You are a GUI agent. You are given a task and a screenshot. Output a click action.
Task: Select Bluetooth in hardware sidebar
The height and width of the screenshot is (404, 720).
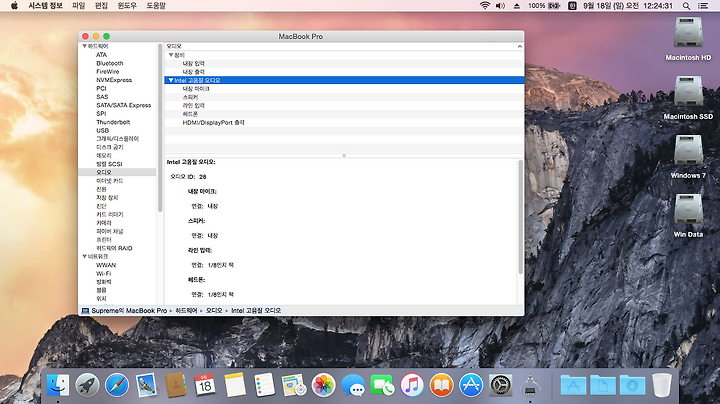[110, 63]
